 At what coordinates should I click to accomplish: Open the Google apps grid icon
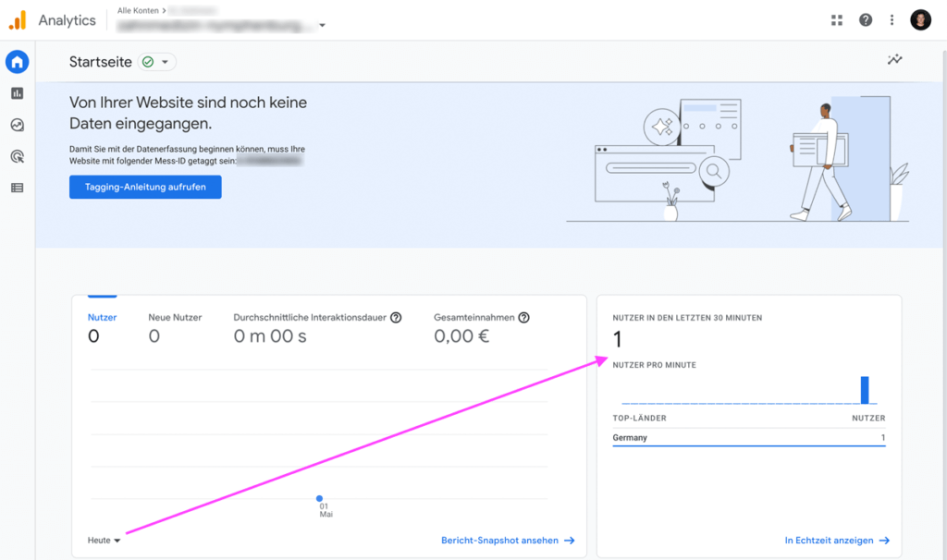click(x=837, y=19)
